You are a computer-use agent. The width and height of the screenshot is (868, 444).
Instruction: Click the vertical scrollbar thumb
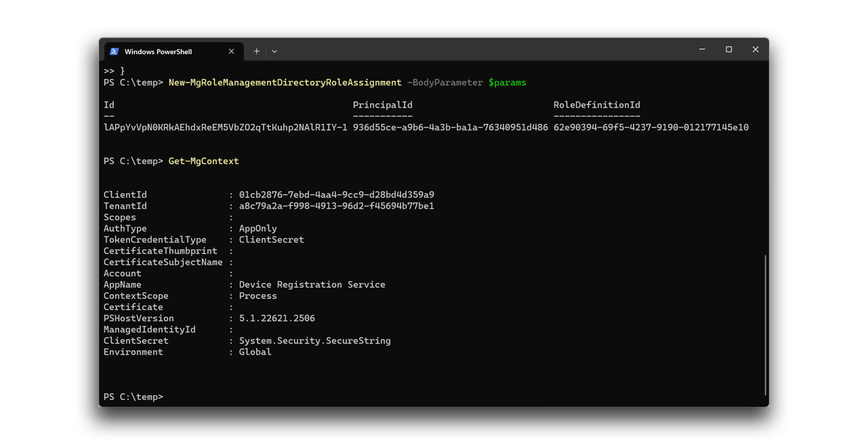coord(765,325)
